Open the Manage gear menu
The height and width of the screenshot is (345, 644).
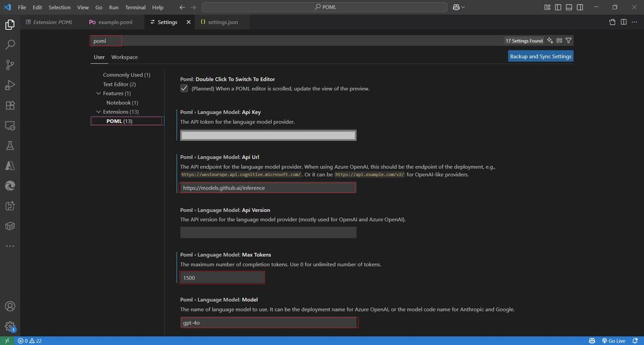coord(10,326)
